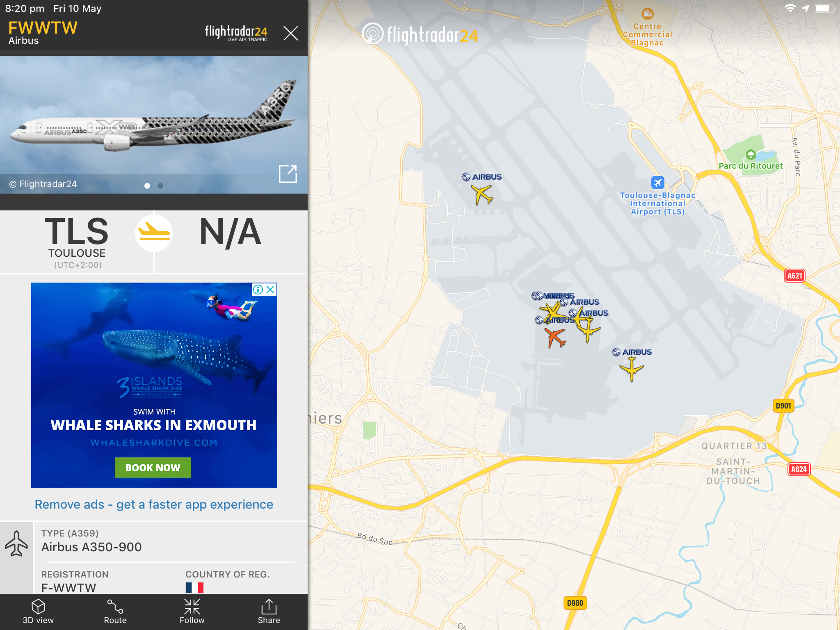Viewport: 840px width, 630px height.
Task: Close the FWWTW flight details panel
Action: coord(291,33)
